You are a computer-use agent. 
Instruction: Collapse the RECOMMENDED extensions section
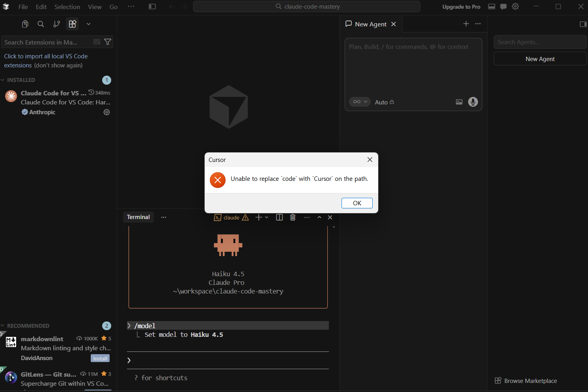[28, 326]
